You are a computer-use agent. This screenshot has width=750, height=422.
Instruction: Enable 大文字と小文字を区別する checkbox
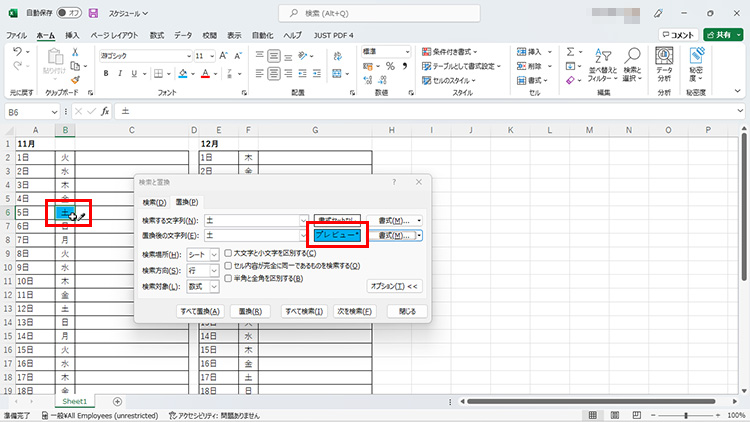click(x=229, y=254)
